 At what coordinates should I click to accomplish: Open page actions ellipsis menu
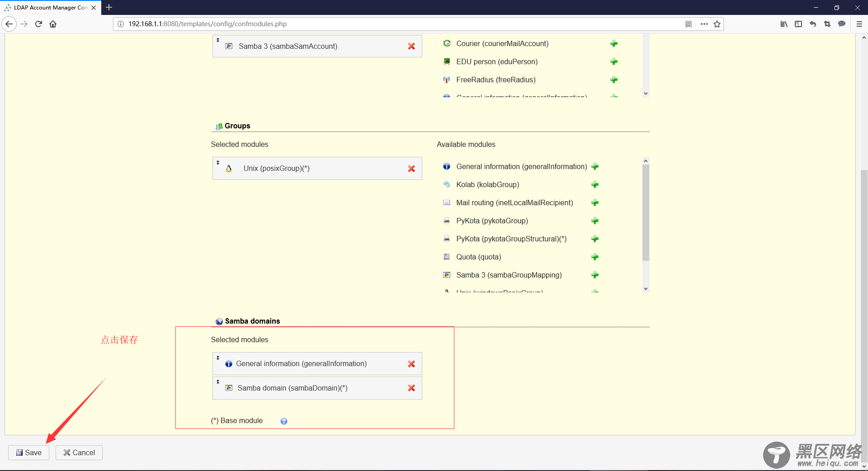coord(704,24)
